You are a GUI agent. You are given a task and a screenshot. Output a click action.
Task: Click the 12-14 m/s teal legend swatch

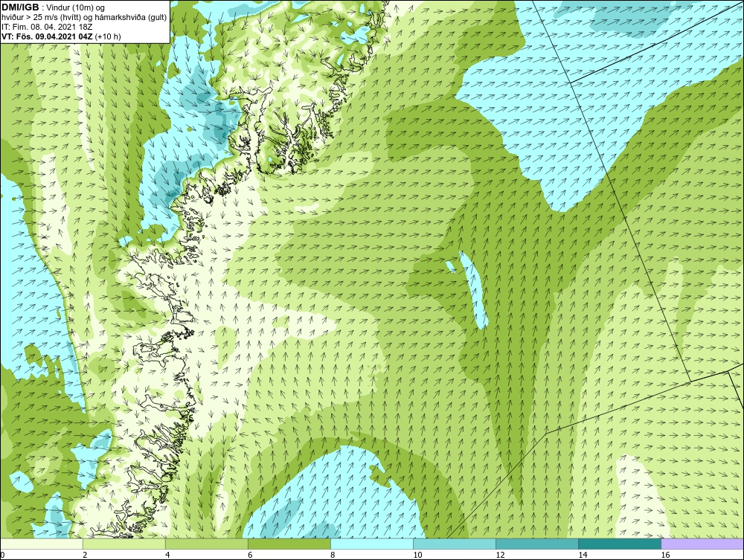click(537, 544)
